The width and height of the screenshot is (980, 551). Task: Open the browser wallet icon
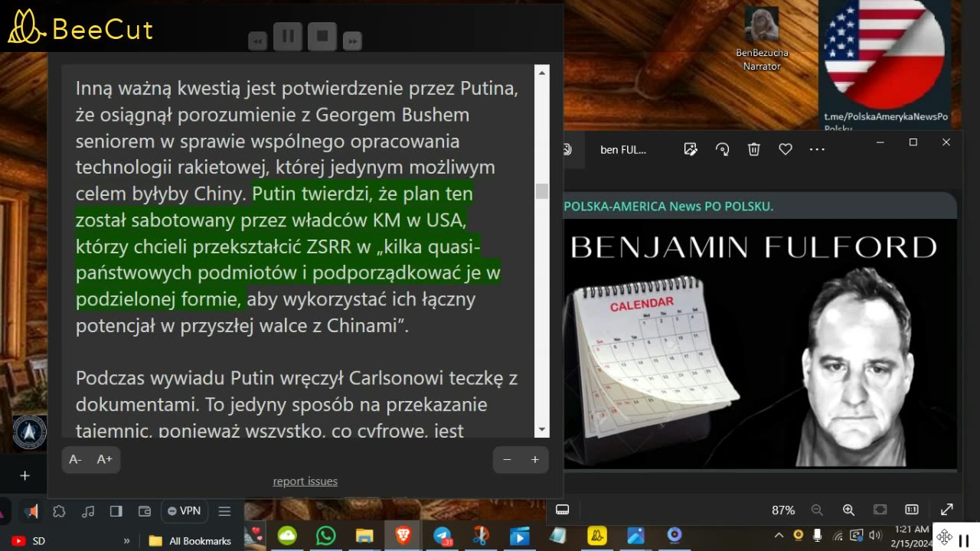pos(145,511)
